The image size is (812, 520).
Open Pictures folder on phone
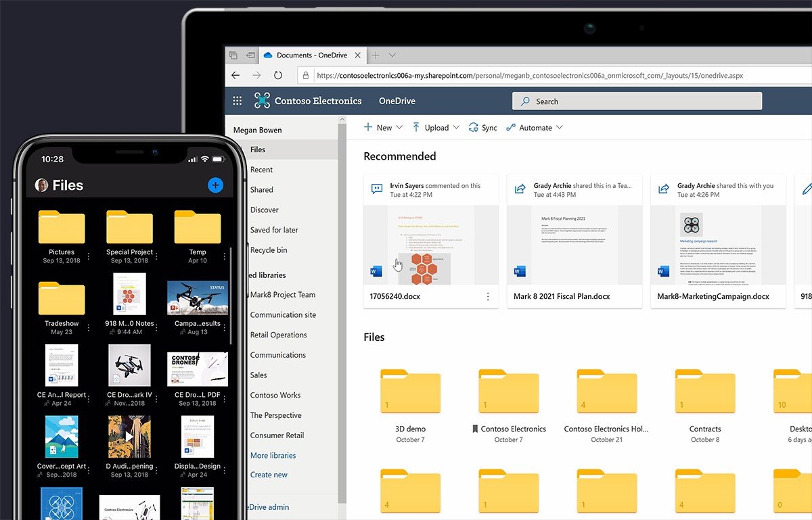tap(62, 227)
